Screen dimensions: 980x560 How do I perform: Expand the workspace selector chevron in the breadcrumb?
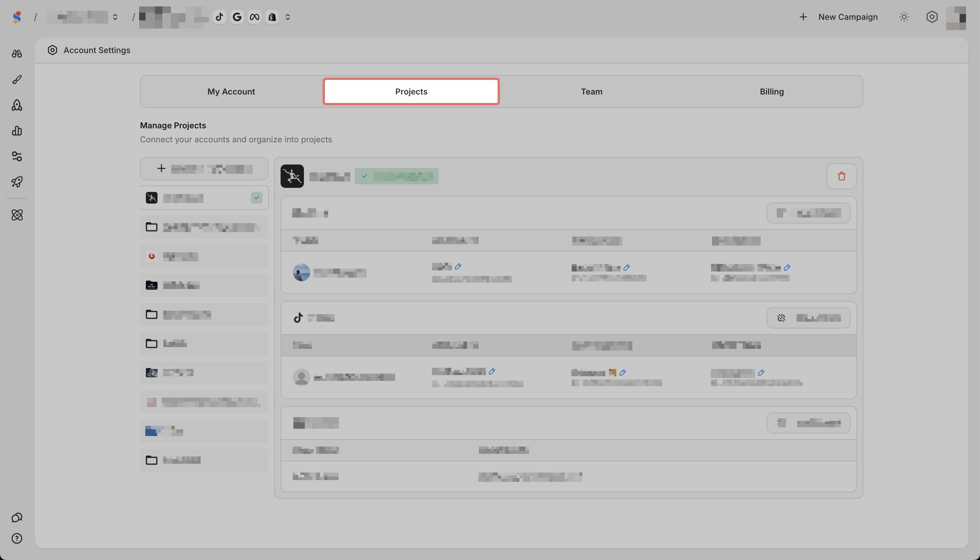point(115,17)
